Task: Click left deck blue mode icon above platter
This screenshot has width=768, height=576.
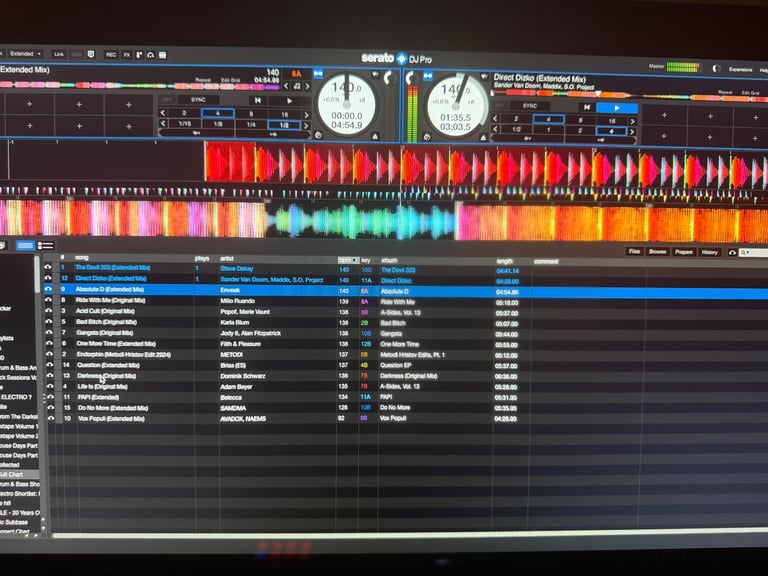Action: [x=318, y=74]
